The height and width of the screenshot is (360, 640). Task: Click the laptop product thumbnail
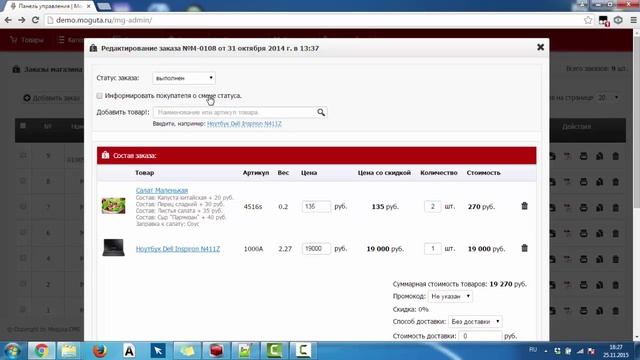[x=113, y=248]
